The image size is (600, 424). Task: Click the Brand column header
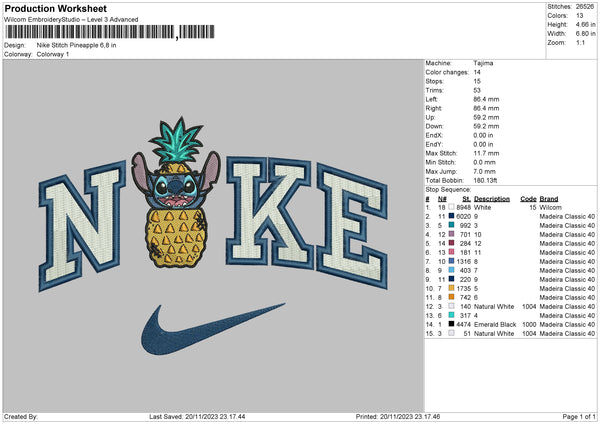click(549, 199)
